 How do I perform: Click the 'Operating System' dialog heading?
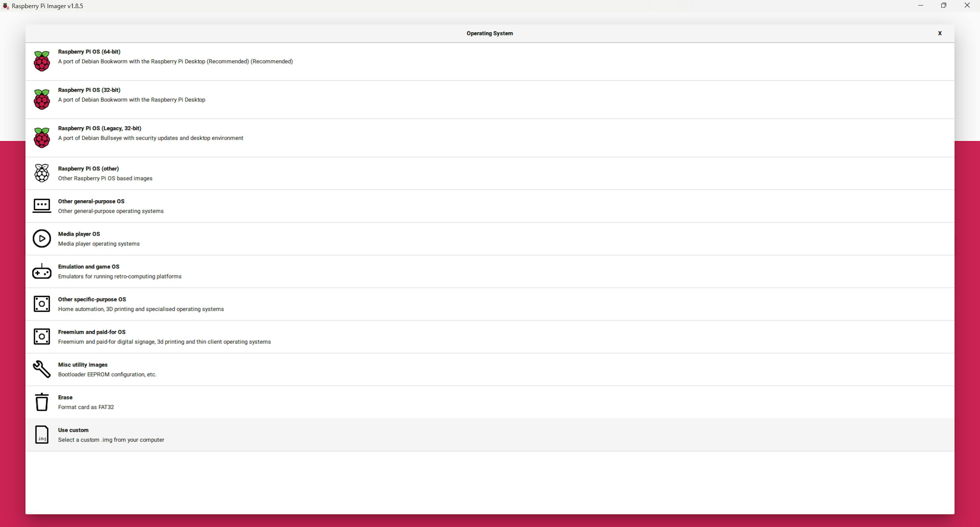[x=490, y=33]
